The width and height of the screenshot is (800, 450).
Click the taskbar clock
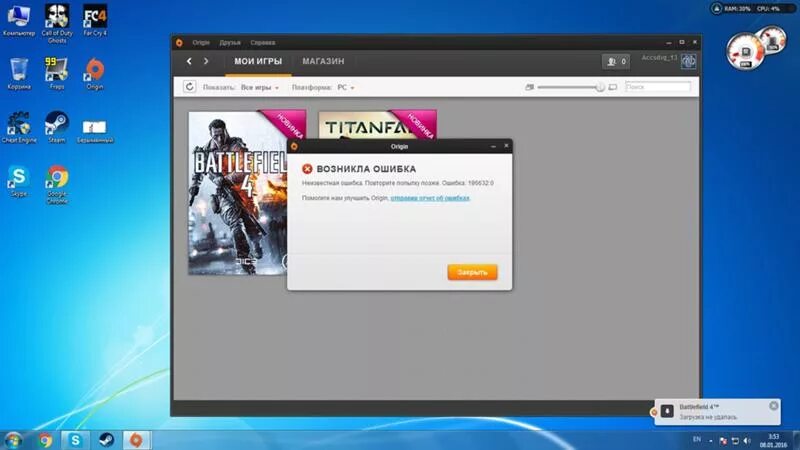[x=773, y=440]
